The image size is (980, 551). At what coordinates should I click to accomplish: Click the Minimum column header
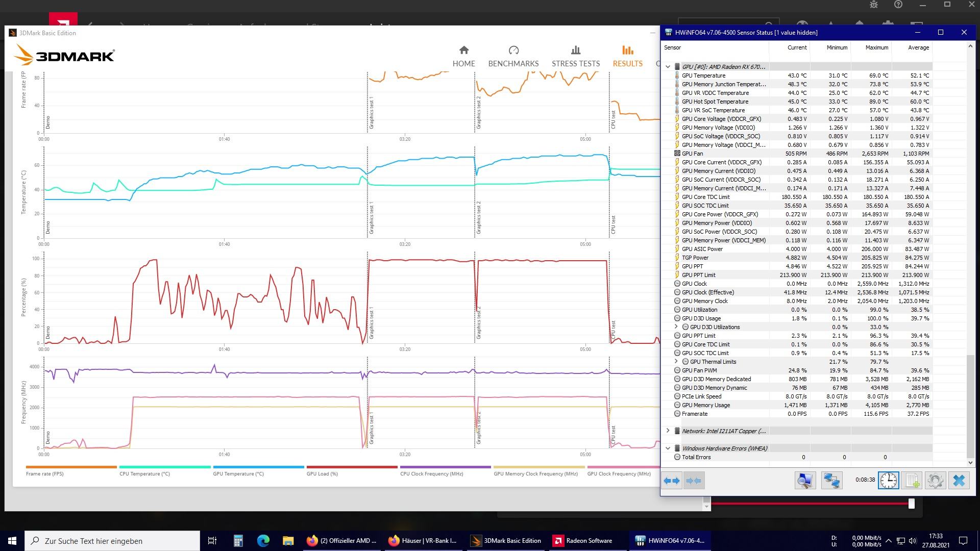tap(830, 47)
